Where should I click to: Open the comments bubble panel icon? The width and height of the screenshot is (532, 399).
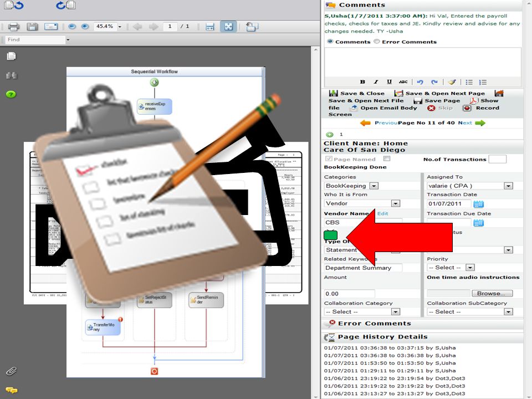click(11, 390)
